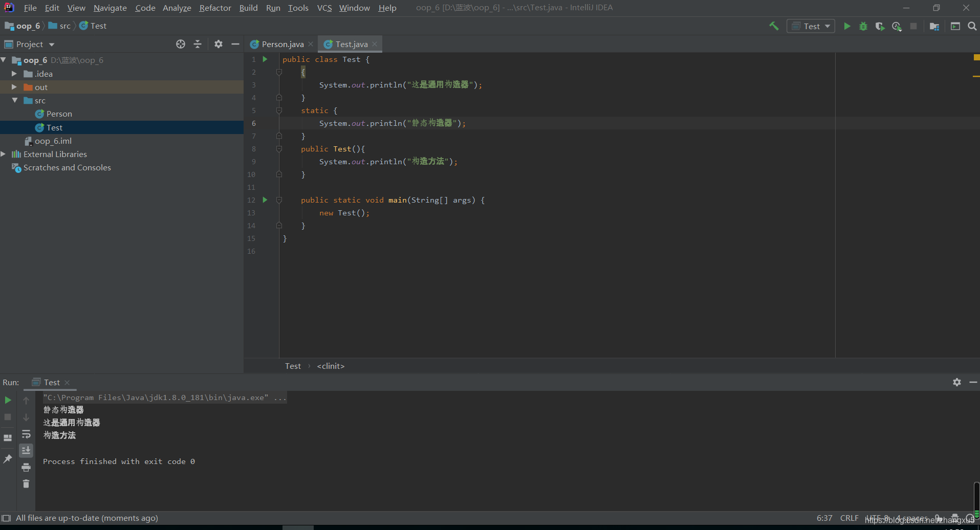Hide the Project tool window
The width and height of the screenshot is (980, 530).
pos(235,44)
